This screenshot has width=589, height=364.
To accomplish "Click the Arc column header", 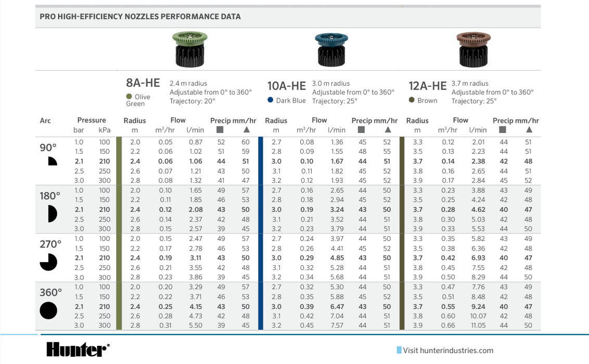I will coord(45,121).
